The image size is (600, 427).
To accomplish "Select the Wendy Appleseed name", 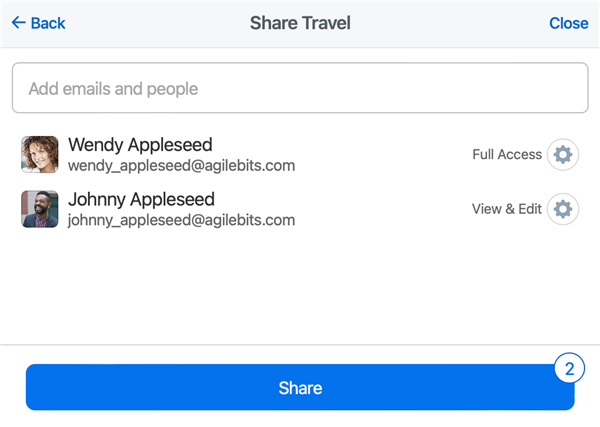I will [x=140, y=145].
